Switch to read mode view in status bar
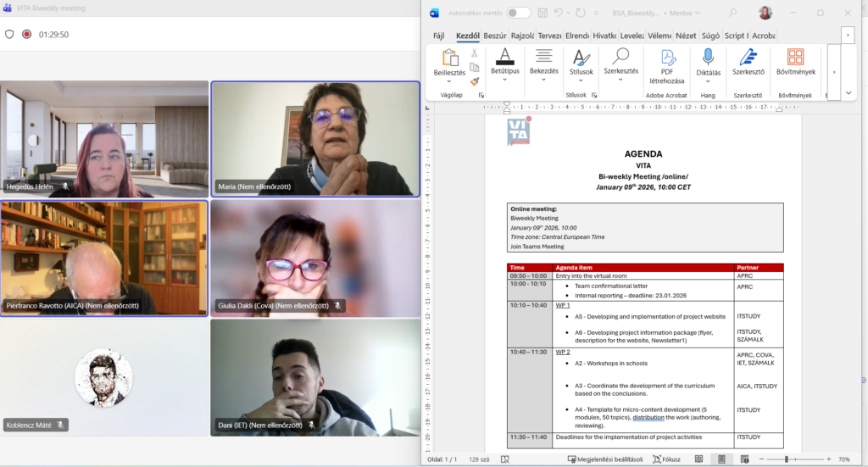The image size is (868, 467). point(698,459)
